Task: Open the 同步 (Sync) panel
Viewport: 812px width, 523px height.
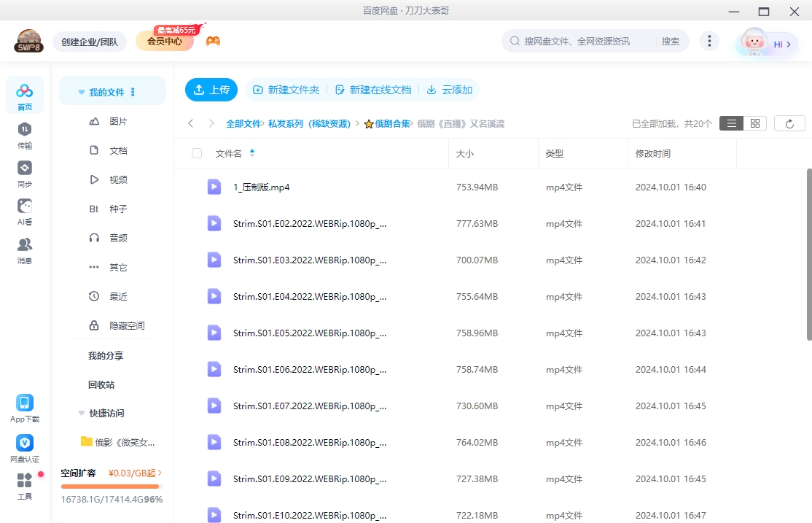Action: (x=24, y=173)
